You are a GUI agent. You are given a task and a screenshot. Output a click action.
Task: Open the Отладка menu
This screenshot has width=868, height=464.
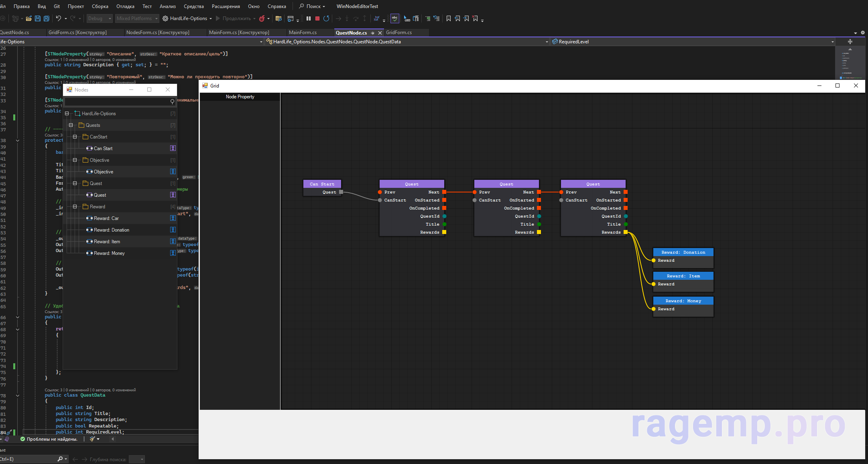coord(125,6)
